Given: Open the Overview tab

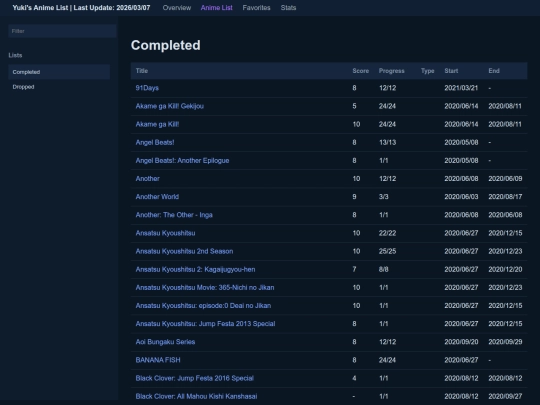Looking at the screenshot, I should tap(177, 8).
